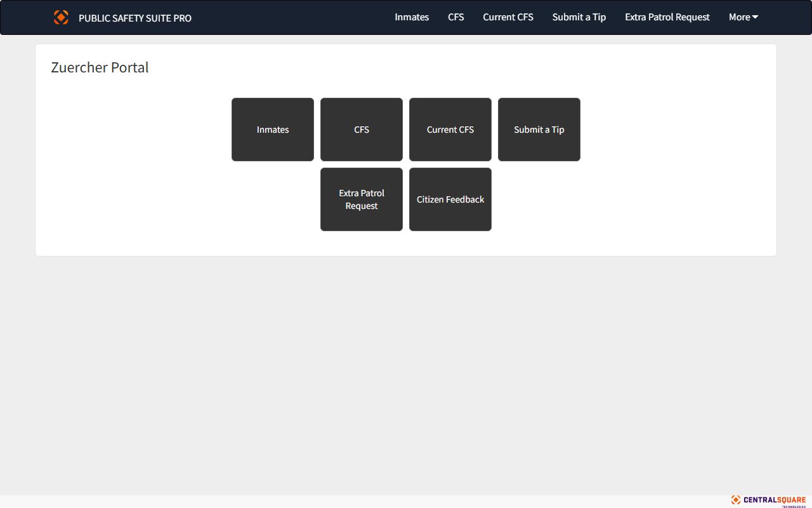
Task: Open the Inmates tile
Action: (x=273, y=130)
